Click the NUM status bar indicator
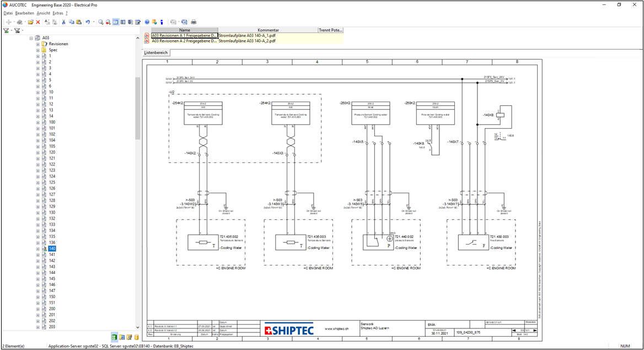 click(x=625, y=346)
